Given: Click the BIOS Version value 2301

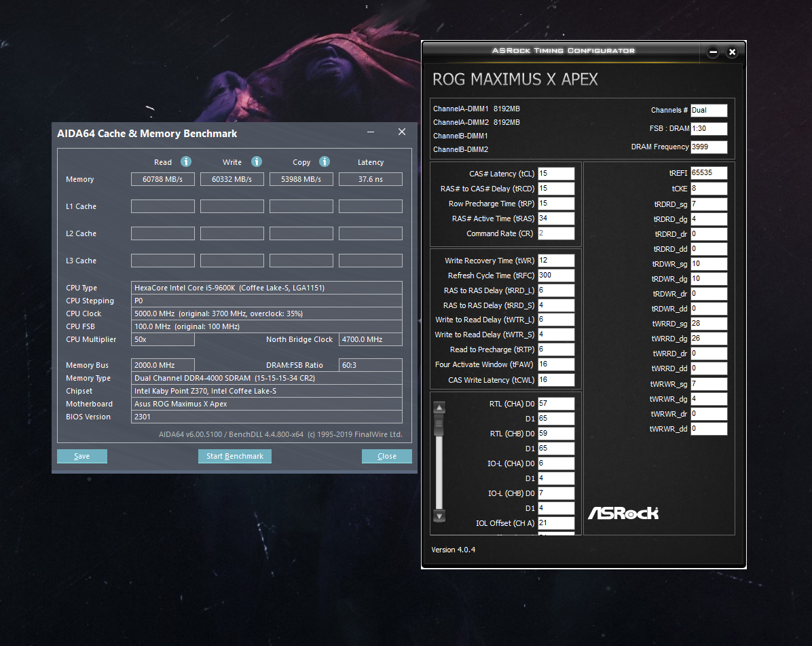Looking at the screenshot, I should tap(267, 417).
